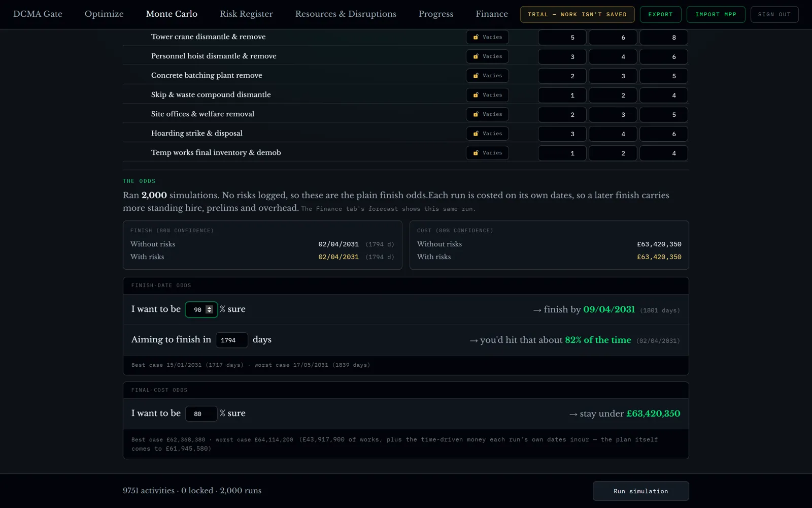Click the 'Temp works final inventory & demob' row name

click(216, 152)
